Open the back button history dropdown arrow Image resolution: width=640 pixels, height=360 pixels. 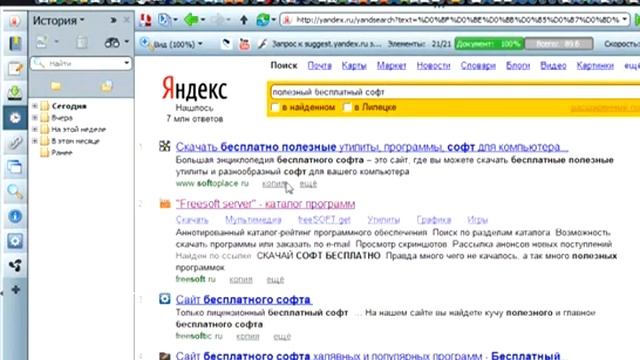tap(203, 20)
